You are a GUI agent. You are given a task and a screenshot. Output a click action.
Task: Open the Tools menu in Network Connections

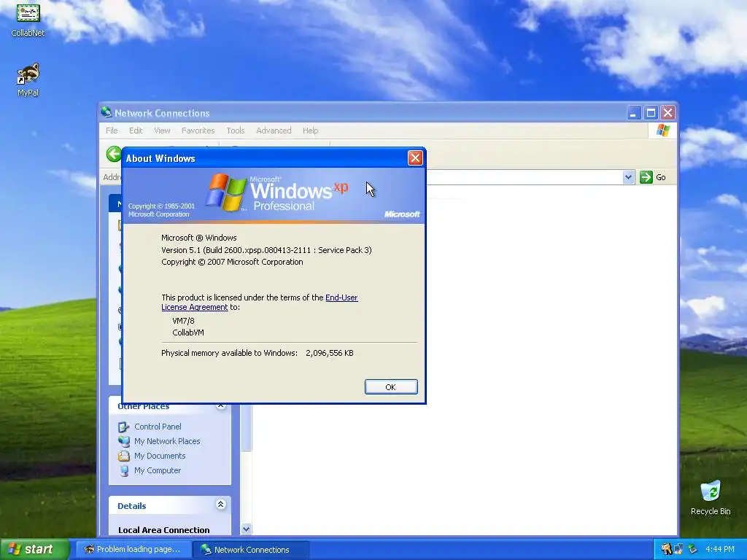coord(236,131)
